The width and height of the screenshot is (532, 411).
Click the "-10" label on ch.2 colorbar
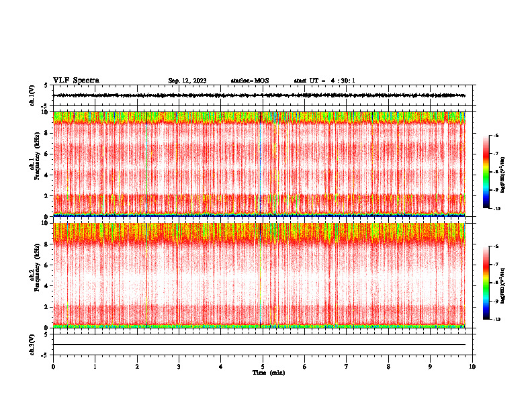coord(496,320)
